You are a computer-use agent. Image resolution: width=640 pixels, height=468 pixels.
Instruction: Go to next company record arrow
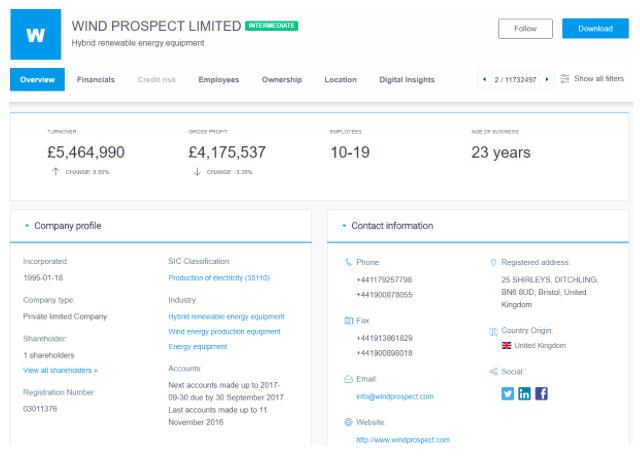(x=547, y=79)
